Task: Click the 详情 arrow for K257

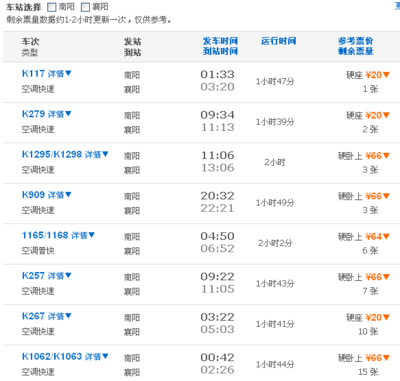Action: (68, 275)
